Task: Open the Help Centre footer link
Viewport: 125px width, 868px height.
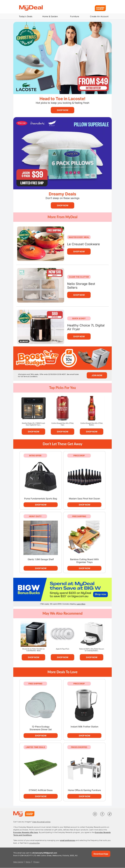Action: tap(18, 862)
